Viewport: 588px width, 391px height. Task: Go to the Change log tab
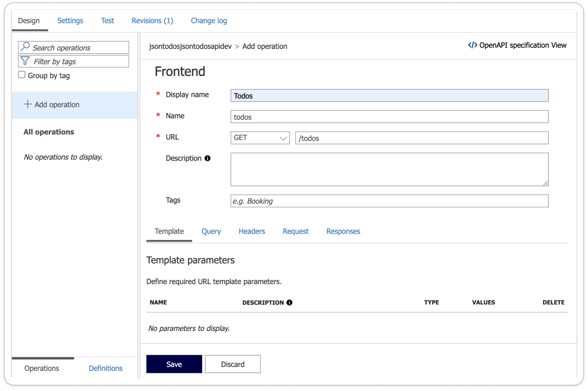click(x=209, y=21)
